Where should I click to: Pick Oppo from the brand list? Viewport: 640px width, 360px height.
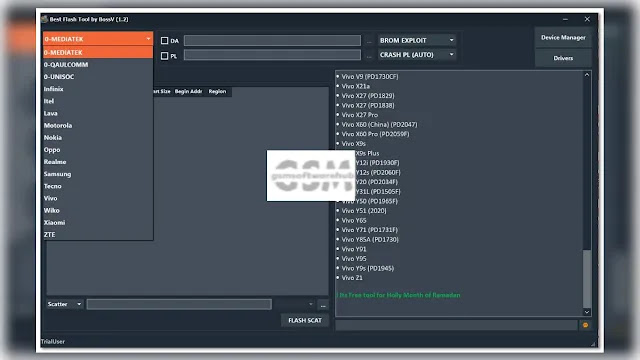tap(98, 150)
